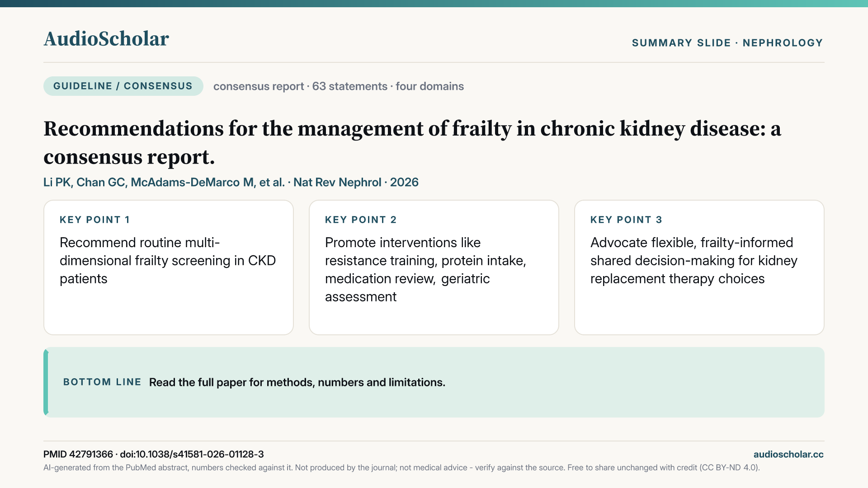This screenshot has height=488, width=868.
Task: Click 'Promote interventions like resistance training' text
Action: 425,270
